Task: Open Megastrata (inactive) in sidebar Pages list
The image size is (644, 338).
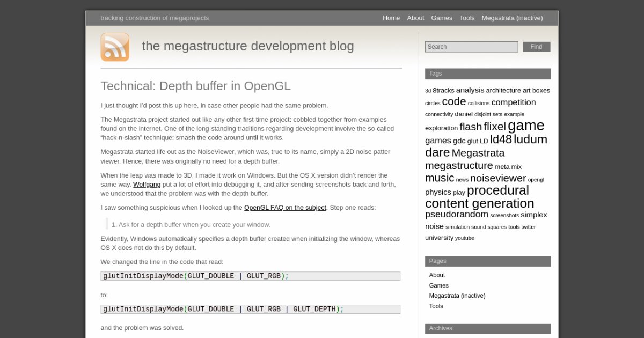Action: click(457, 296)
